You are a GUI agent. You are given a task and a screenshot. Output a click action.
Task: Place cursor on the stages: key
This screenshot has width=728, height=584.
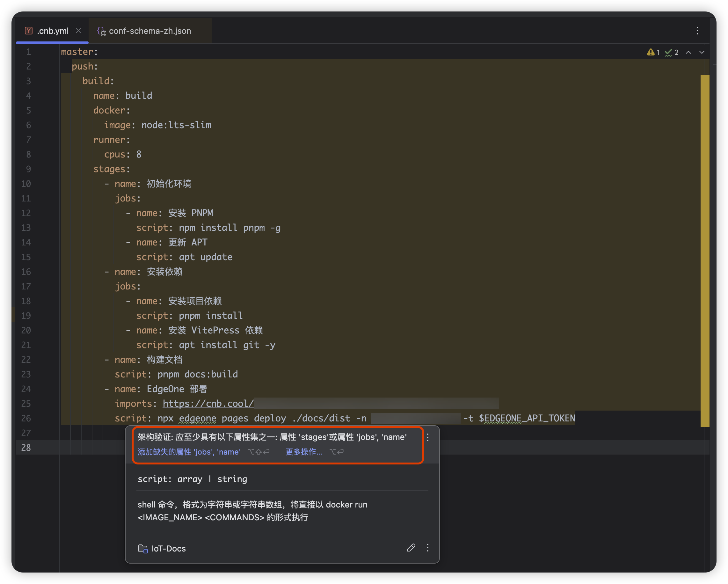coord(109,169)
